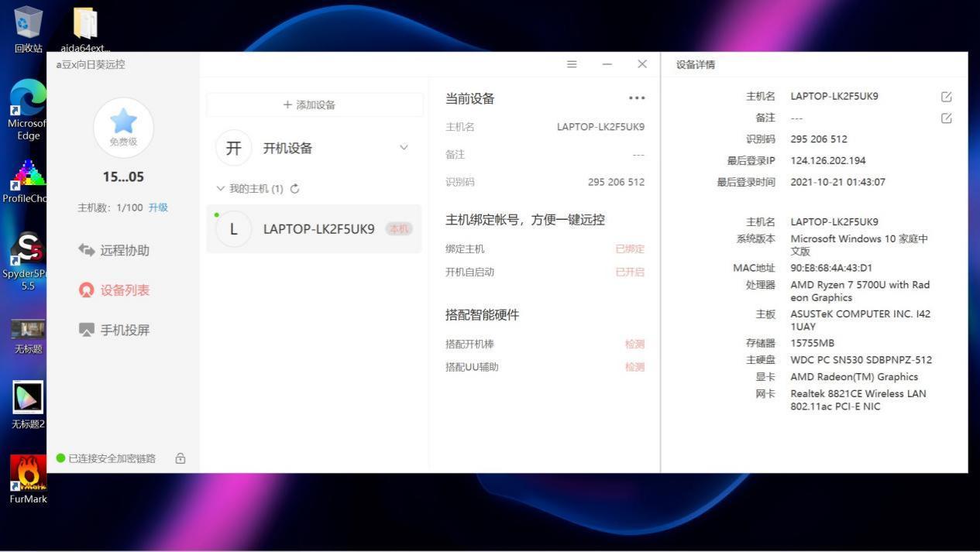
Task: Collapse the 开机设备 group
Action: pos(404,147)
